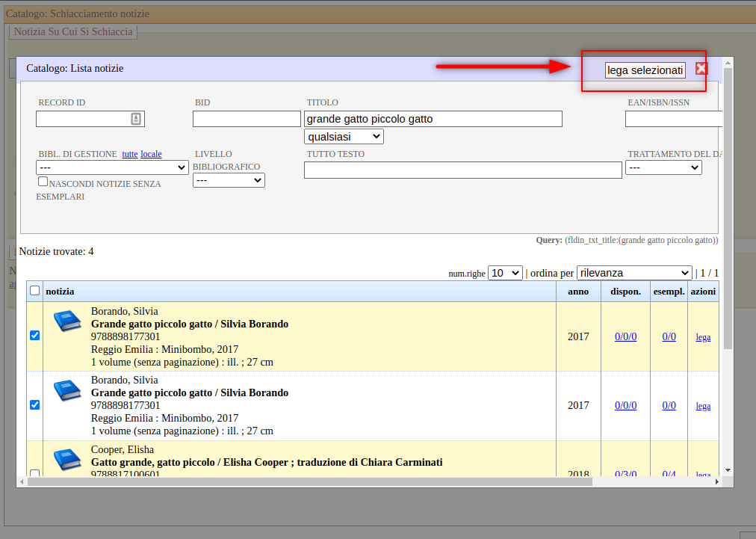Image resolution: width=756 pixels, height=539 pixels.
Task: Check the select-all checkbox in table header
Action: point(34,291)
